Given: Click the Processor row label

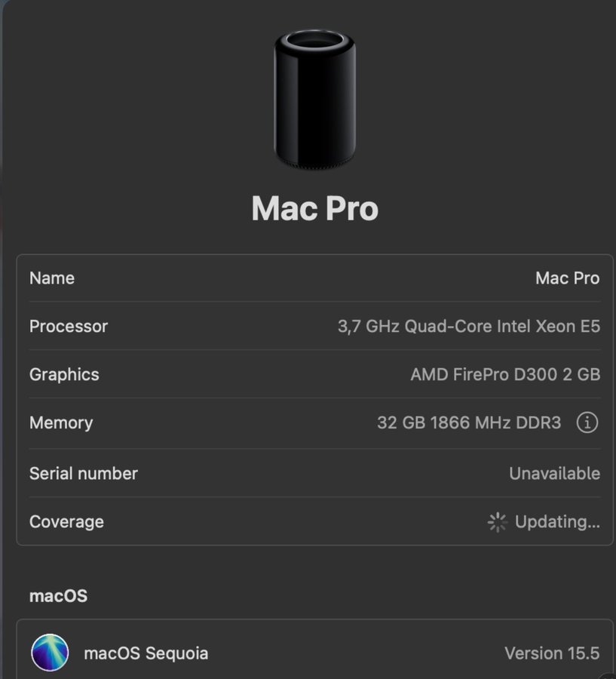Looking at the screenshot, I should tap(69, 327).
